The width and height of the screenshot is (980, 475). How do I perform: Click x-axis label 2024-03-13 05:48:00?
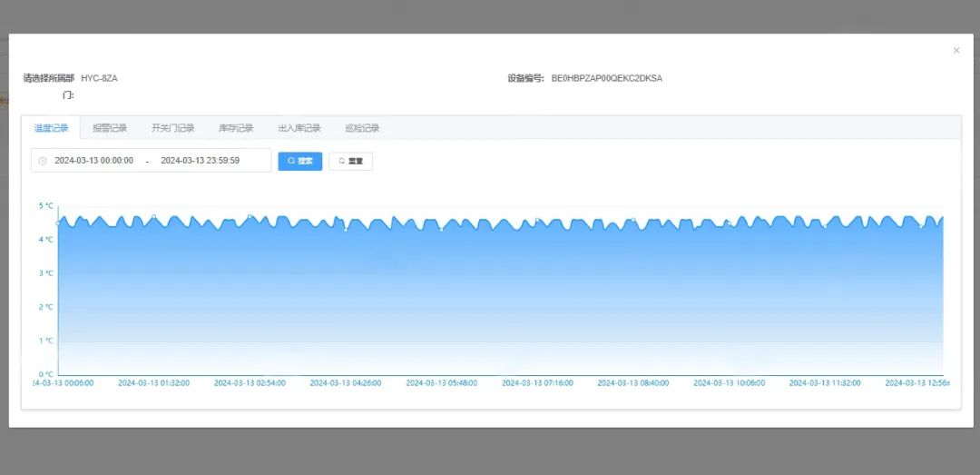pos(442,383)
